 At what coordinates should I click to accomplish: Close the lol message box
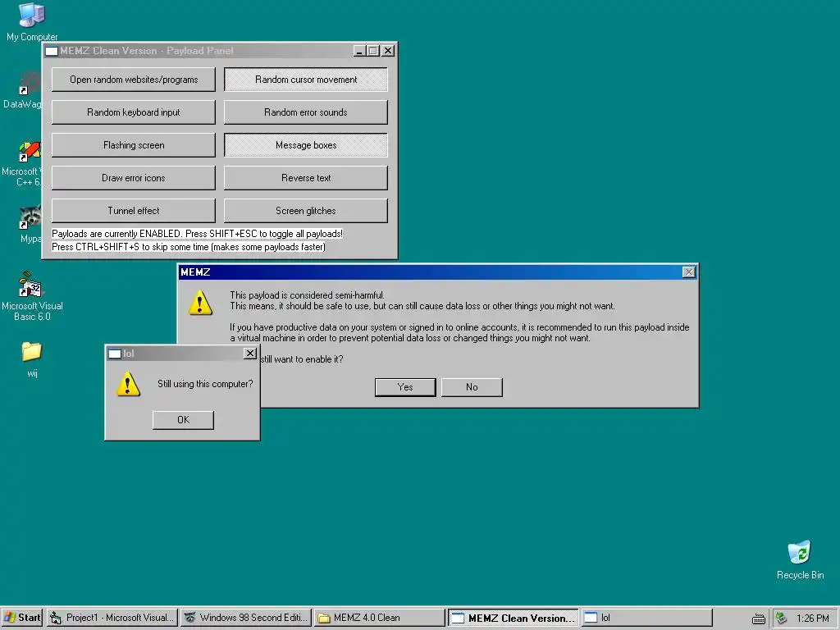click(249, 354)
